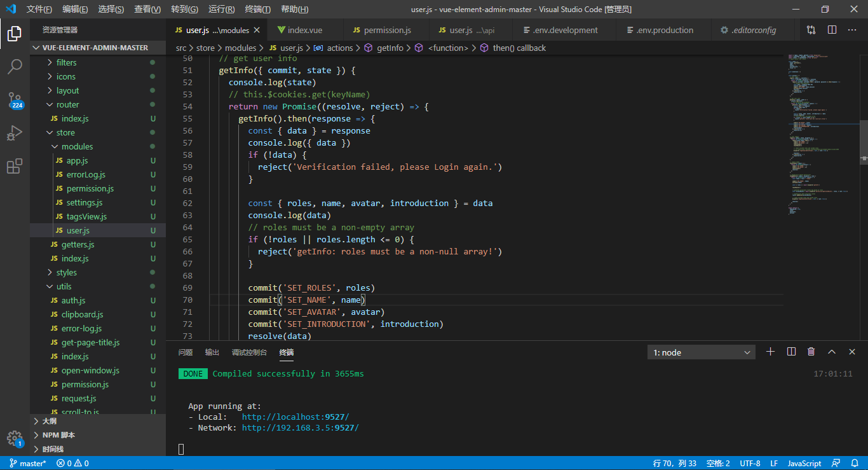Viewport: 868px width, 470px height.
Task: Click the compare changes icon in editor toolbar
Action: (x=811, y=30)
